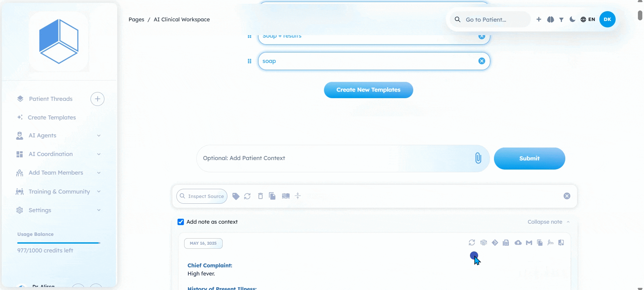Toggle dark mode with the moon icon
Screen dimensions: 644x290
click(x=572, y=19)
